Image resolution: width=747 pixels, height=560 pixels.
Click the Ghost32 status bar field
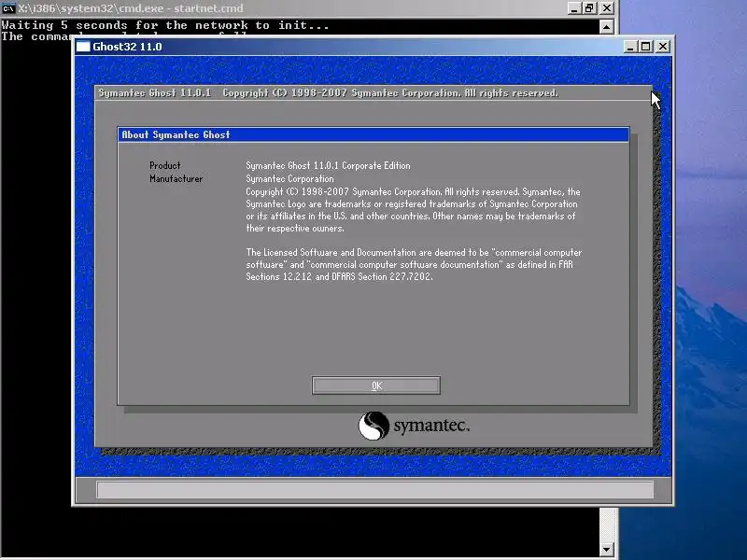pyautogui.click(x=375, y=489)
